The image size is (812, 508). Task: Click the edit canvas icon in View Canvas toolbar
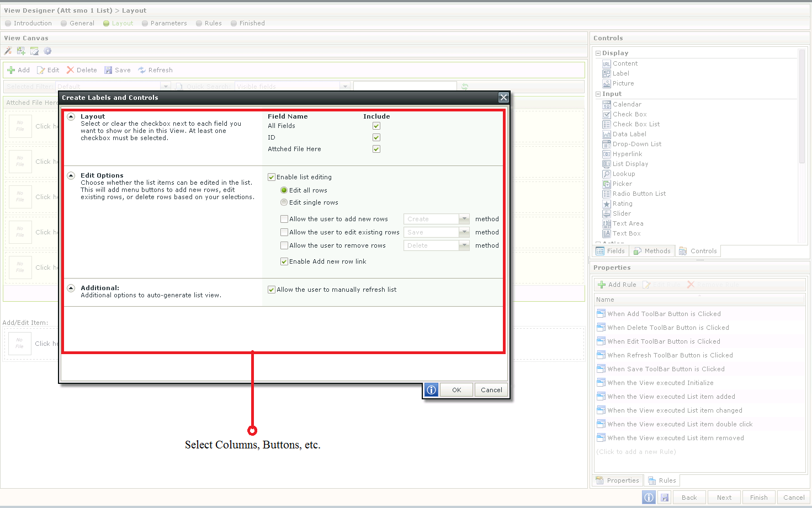click(x=34, y=51)
